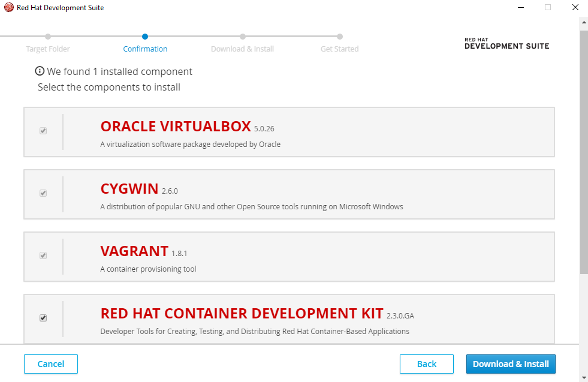
Task: Toggle the Cygwin checkbox
Action: tap(43, 193)
